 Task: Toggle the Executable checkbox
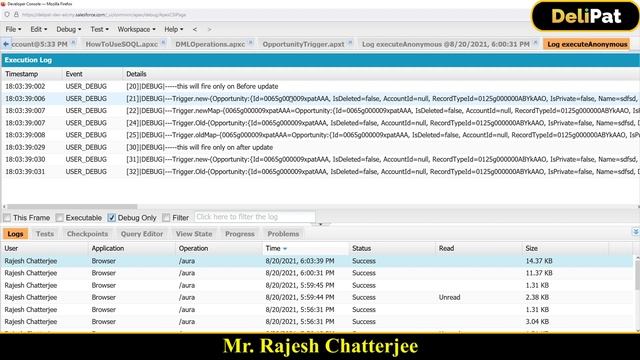pyautogui.click(x=60, y=218)
